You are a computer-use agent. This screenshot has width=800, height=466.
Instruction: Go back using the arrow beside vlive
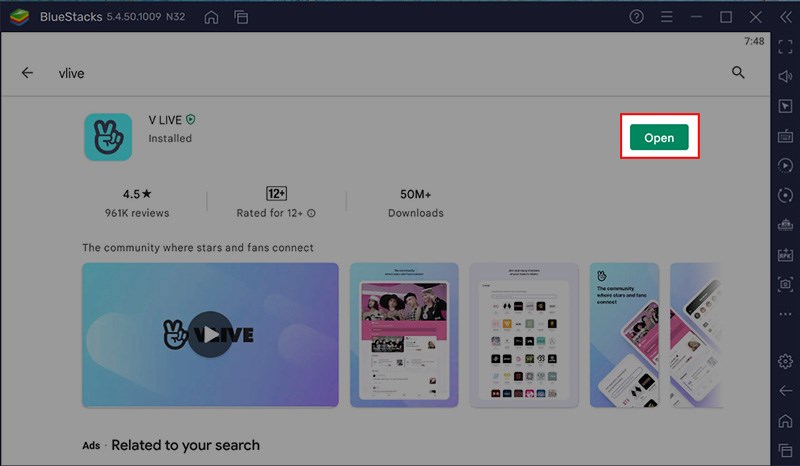click(27, 73)
